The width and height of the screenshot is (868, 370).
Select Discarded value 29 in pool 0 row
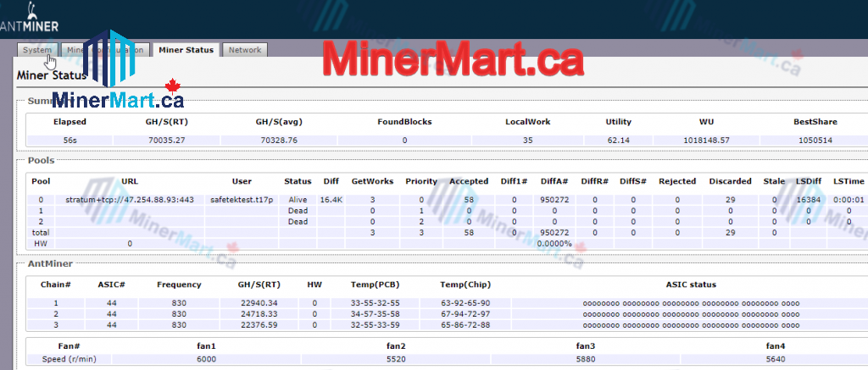point(730,200)
